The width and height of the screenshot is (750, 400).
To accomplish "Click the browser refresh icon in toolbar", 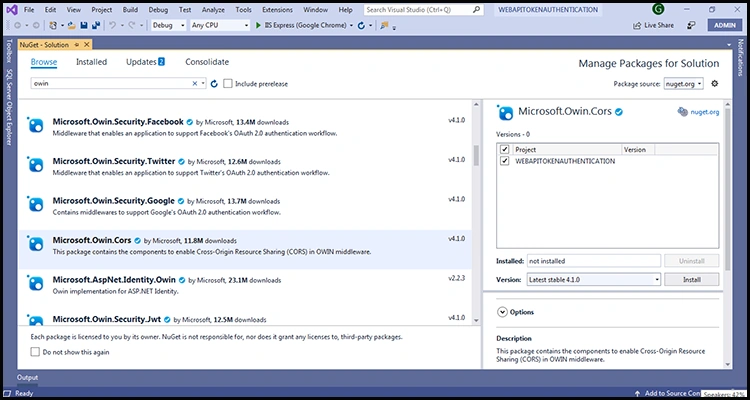I will pos(361,25).
